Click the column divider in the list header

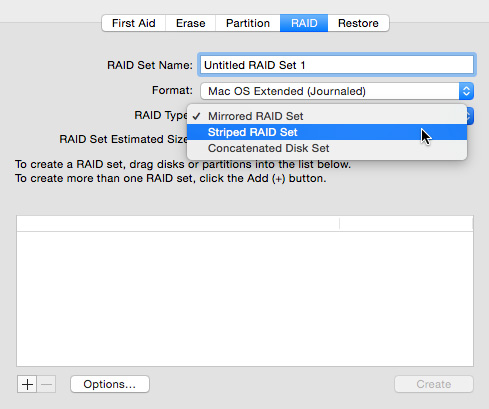pos(340,224)
